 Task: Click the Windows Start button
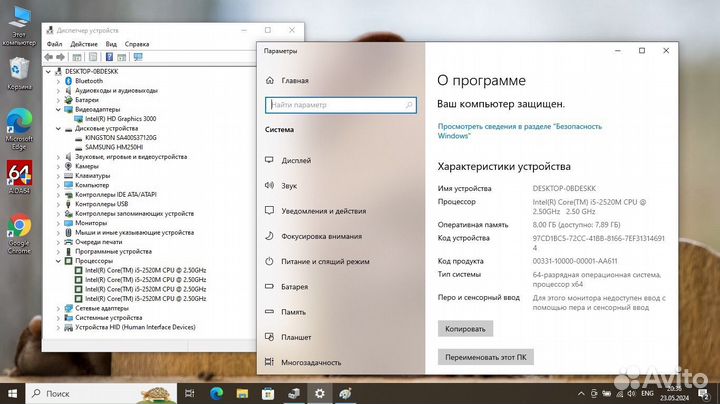pos(12,393)
